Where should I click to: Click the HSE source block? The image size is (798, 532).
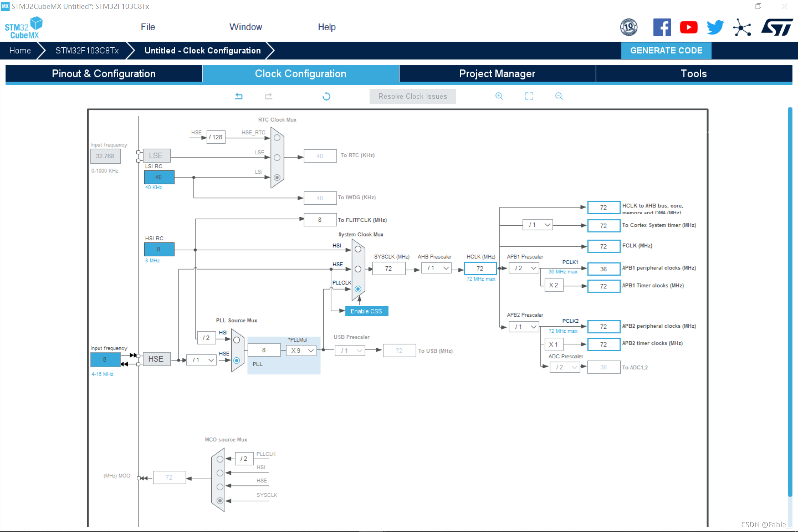(x=157, y=359)
